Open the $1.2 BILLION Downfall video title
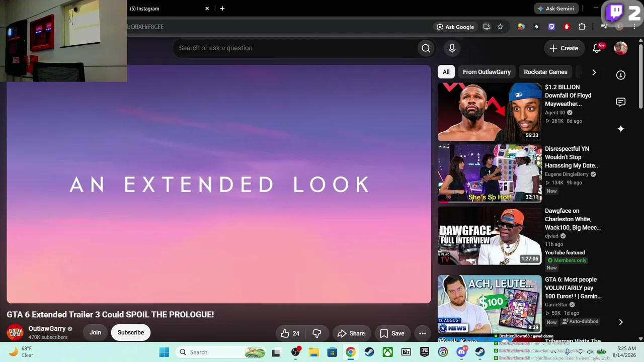 pyautogui.click(x=568, y=96)
